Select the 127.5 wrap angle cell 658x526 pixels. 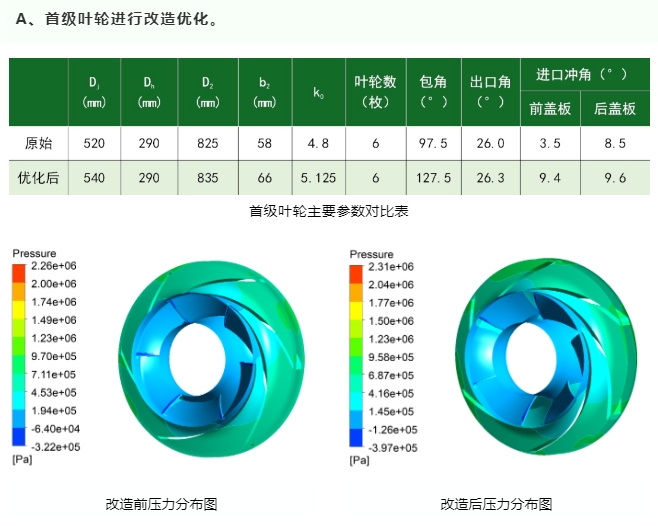pyautogui.click(x=432, y=177)
